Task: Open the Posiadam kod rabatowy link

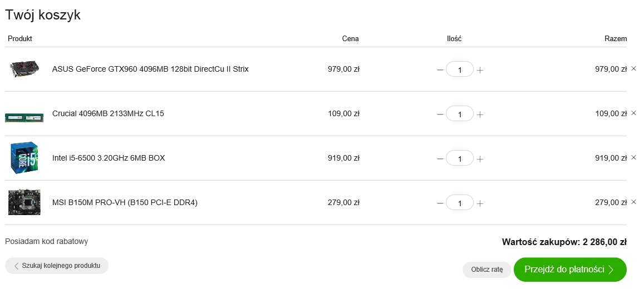Action: [47, 241]
